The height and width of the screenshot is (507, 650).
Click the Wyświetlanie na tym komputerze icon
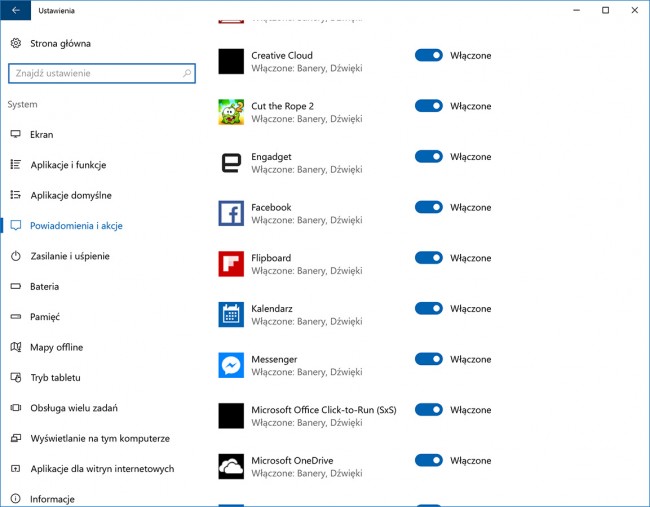pyautogui.click(x=16, y=438)
